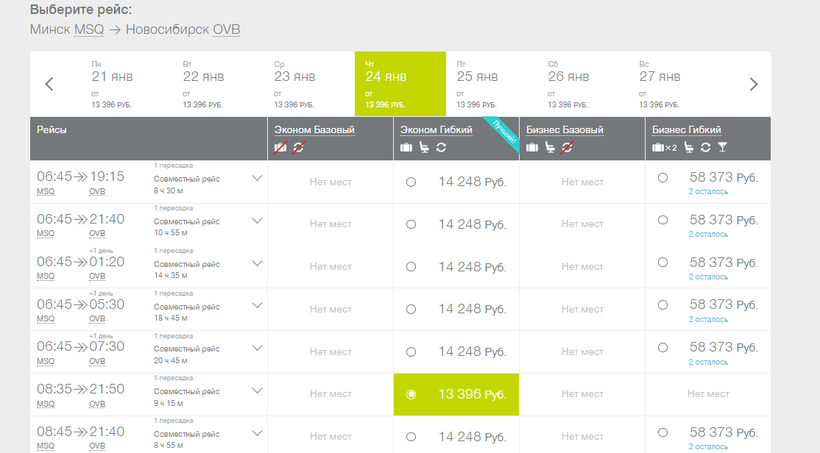
Task: Click the previous dates left arrow
Action: [49, 84]
